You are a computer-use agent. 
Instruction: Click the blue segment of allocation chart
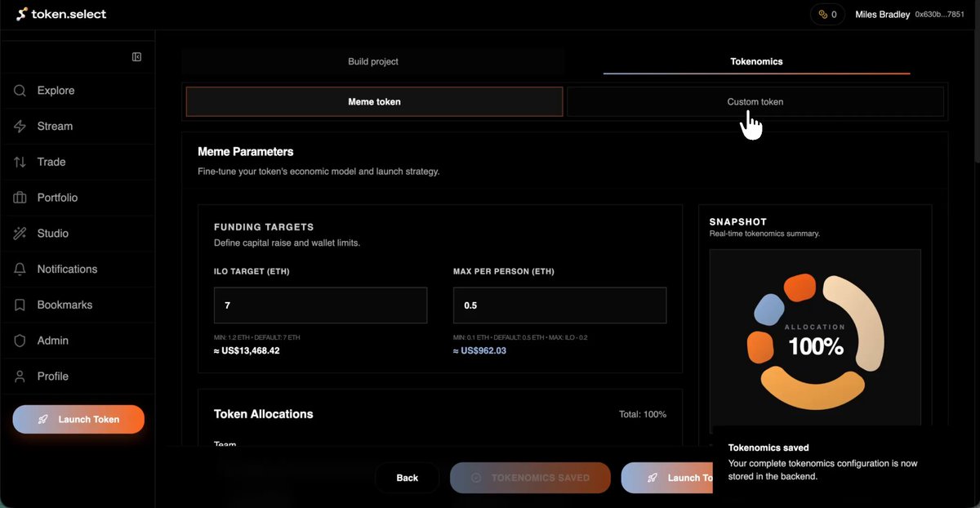click(769, 310)
